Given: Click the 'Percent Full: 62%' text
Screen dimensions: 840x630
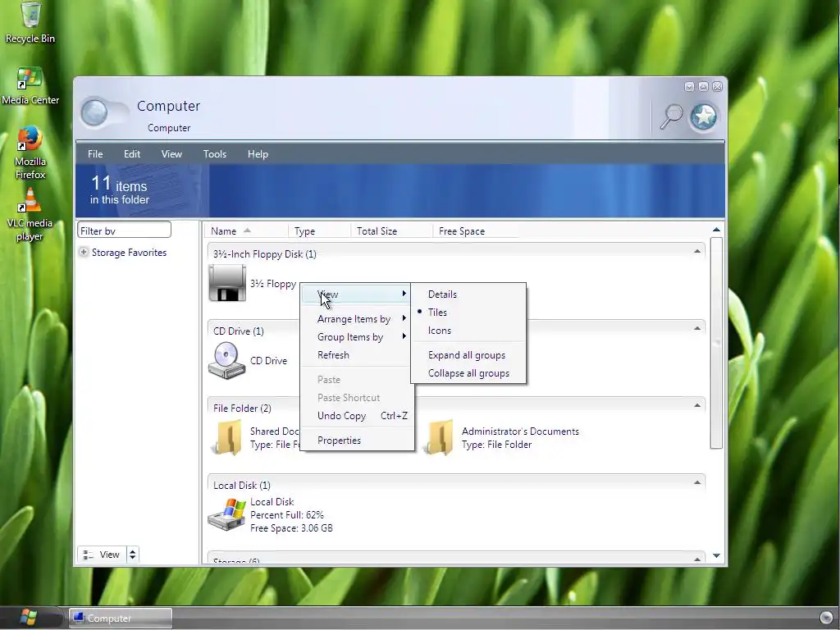Looking at the screenshot, I should (x=287, y=515).
